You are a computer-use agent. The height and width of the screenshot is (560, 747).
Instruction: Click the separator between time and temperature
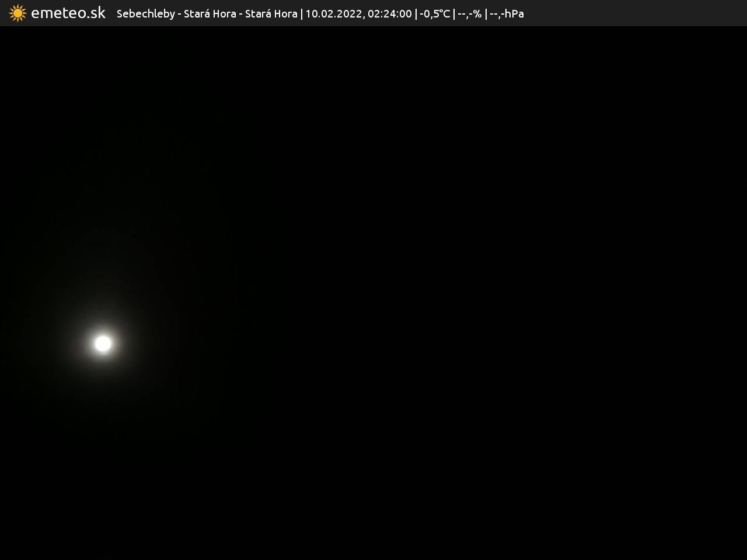click(416, 13)
